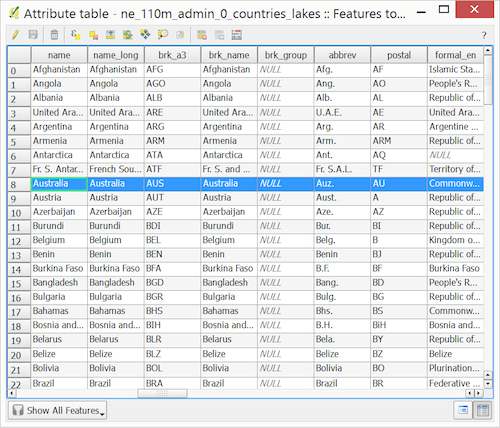Click the formal_en column header
500x428 pixels.
pyautogui.click(x=455, y=55)
